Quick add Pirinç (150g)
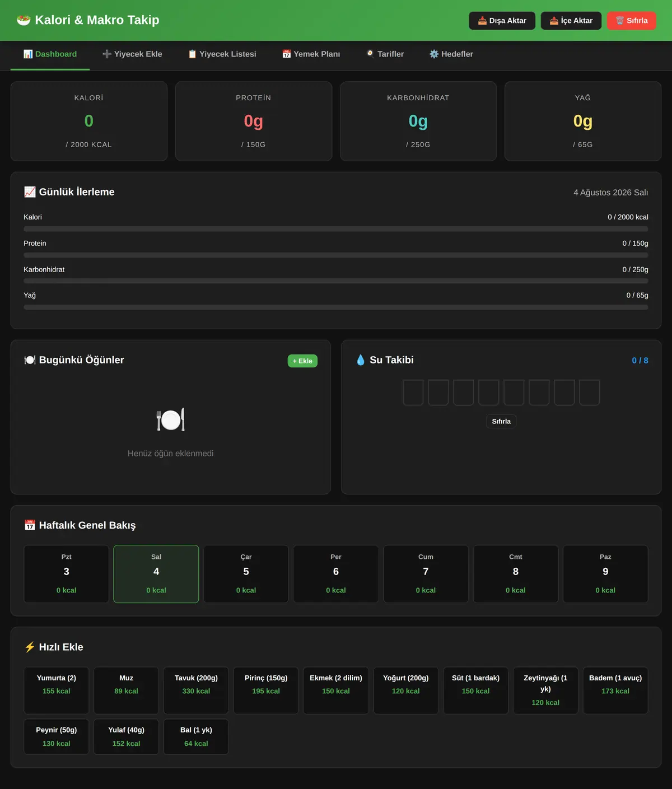The width and height of the screenshot is (672, 789). (x=266, y=690)
